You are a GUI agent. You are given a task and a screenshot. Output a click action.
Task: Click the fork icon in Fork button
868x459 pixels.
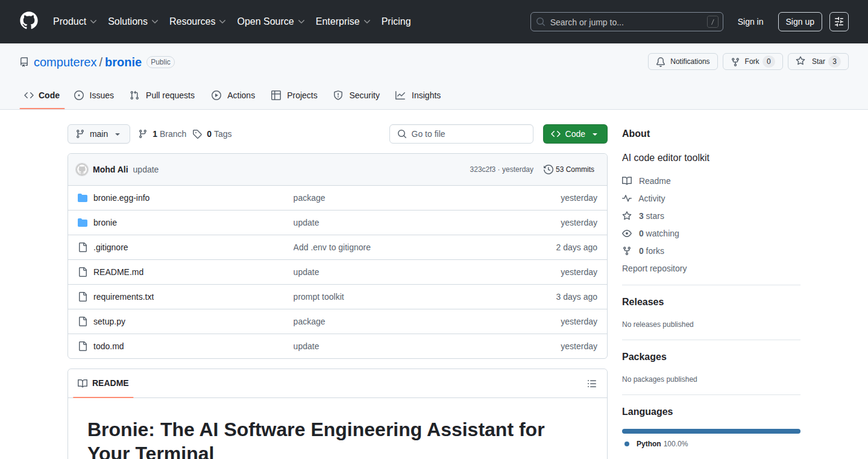click(x=735, y=62)
